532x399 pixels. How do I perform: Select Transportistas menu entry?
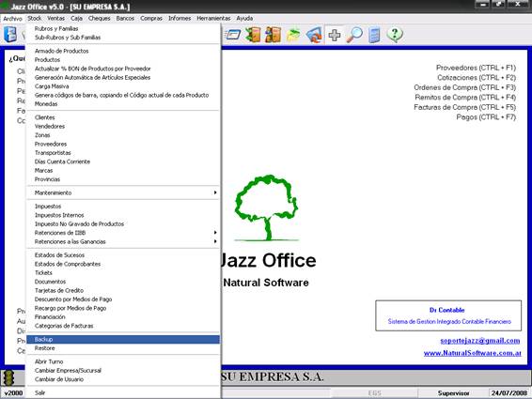pos(123,152)
